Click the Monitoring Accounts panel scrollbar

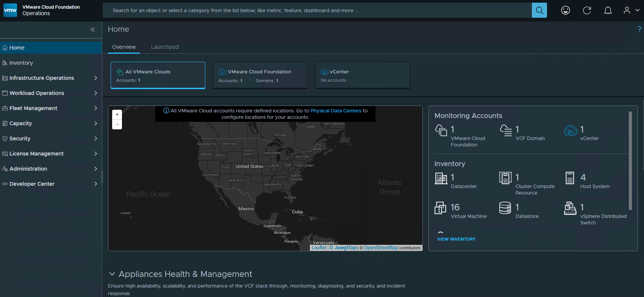pyautogui.click(x=630, y=161)
